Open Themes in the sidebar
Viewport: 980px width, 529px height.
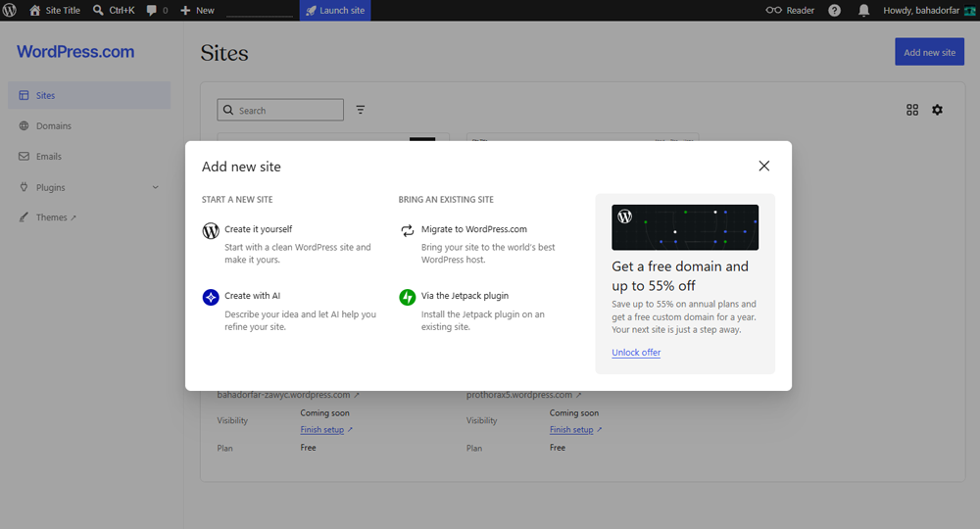[x=89, y=217]
